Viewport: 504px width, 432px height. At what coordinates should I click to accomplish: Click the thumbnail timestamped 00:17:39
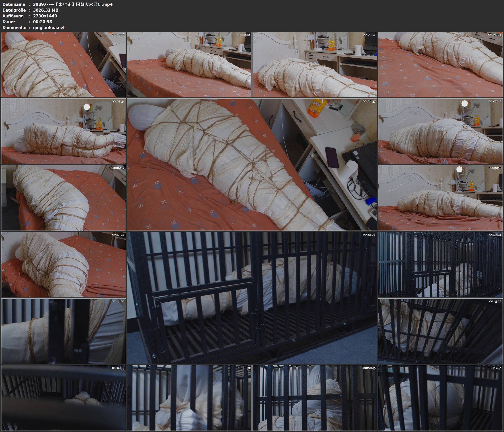point(189,398)
